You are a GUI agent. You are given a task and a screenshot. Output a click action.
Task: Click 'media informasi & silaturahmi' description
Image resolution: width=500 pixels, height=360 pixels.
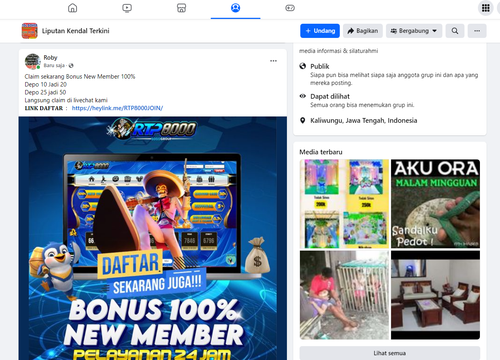[338, 51]
